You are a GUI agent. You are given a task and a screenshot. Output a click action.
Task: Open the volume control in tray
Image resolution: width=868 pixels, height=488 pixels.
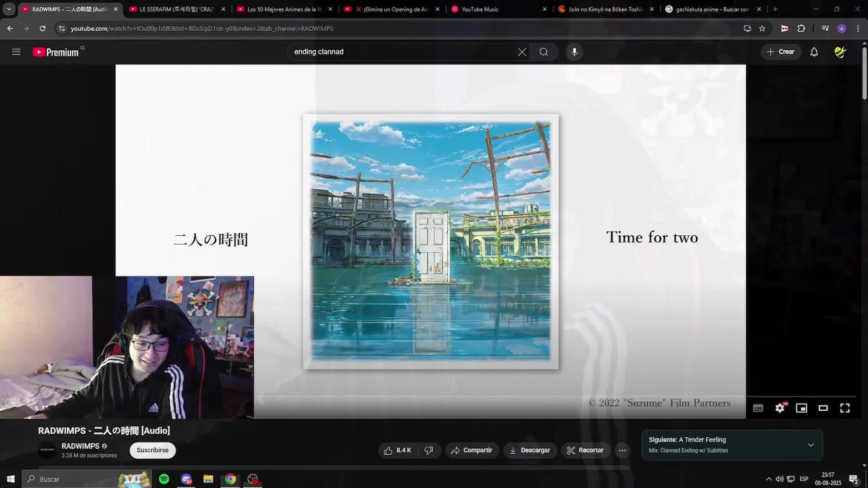click(780, 479)
